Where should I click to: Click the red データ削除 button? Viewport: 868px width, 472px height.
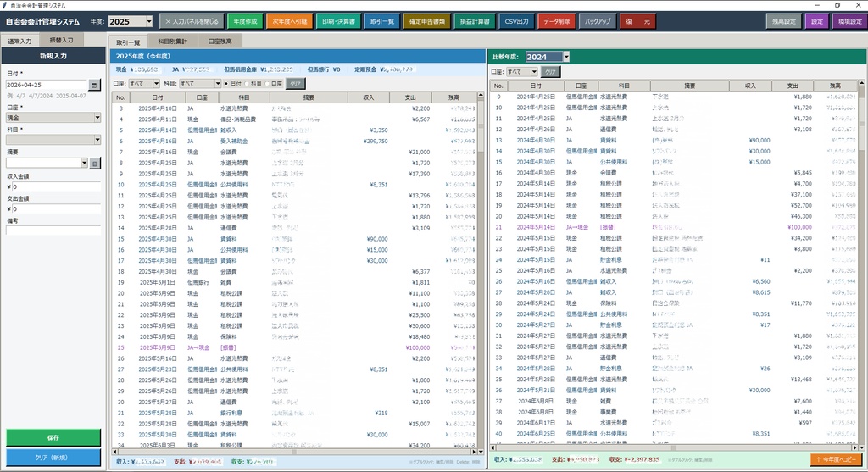point(556,21)
